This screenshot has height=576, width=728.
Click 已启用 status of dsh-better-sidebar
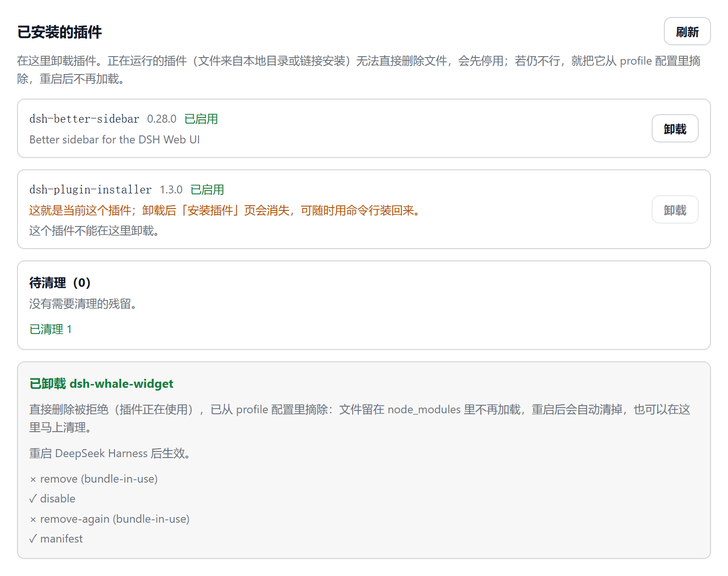click(201, 119)
